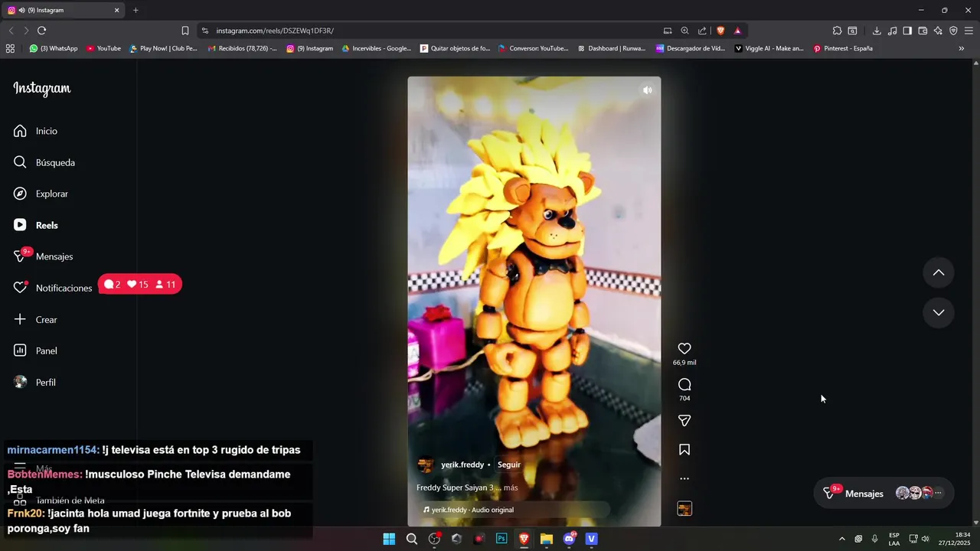
Task: Go forward in browser history
Action: 26,31
